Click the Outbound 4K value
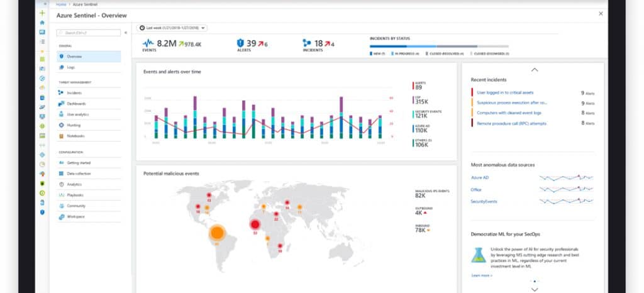The height and width of the screenshot is (293, 644). point(418,213)
